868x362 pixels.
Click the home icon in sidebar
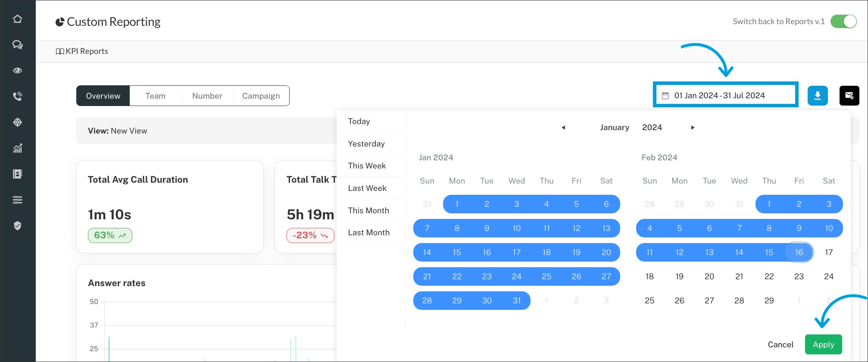(17, 19)
